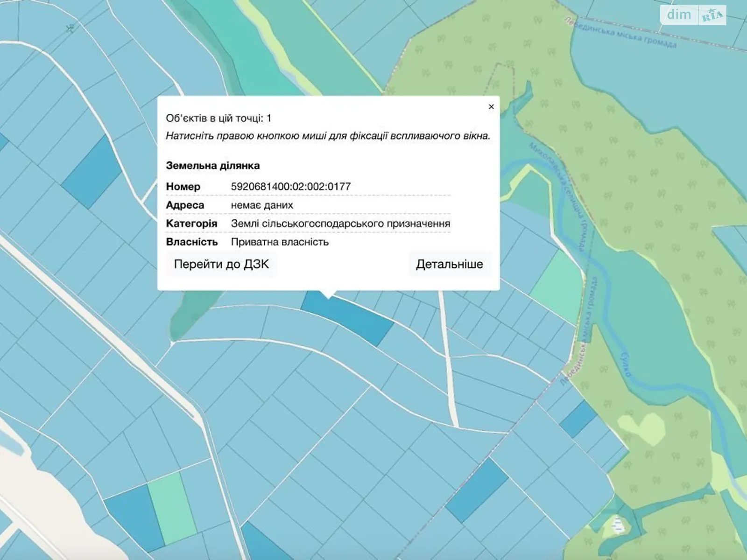Close the land parcel info popup
The image size is (747, 560).
pyautogui.click(x=491, y=107)
